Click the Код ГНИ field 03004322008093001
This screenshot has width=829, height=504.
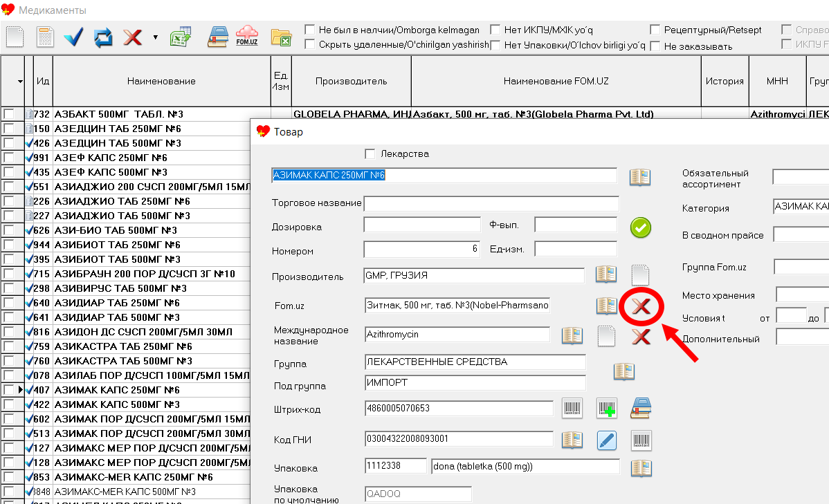click(x=459, y=438)
